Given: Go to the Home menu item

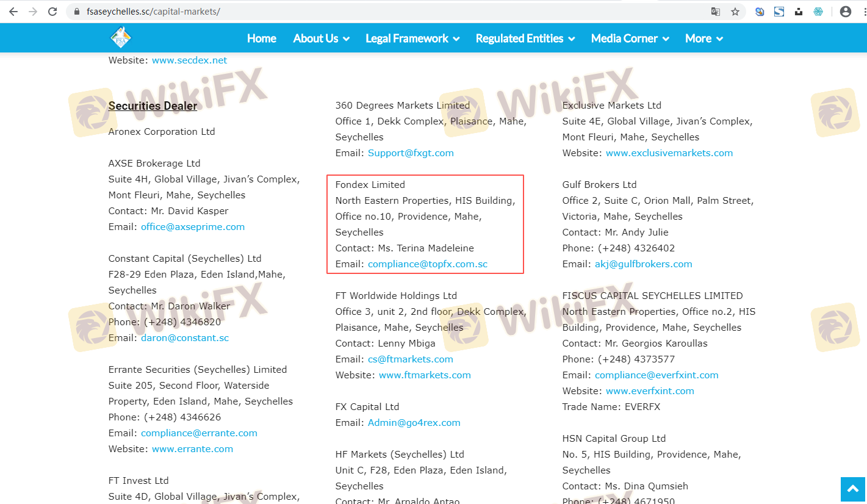Looking at the screenshot, I should click(x=262, y=38).
